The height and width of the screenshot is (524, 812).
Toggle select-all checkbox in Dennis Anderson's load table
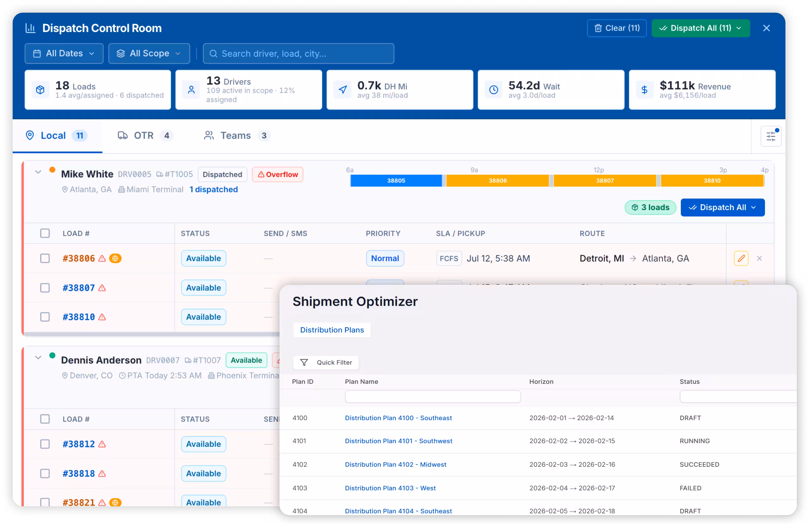coord(45,419)
